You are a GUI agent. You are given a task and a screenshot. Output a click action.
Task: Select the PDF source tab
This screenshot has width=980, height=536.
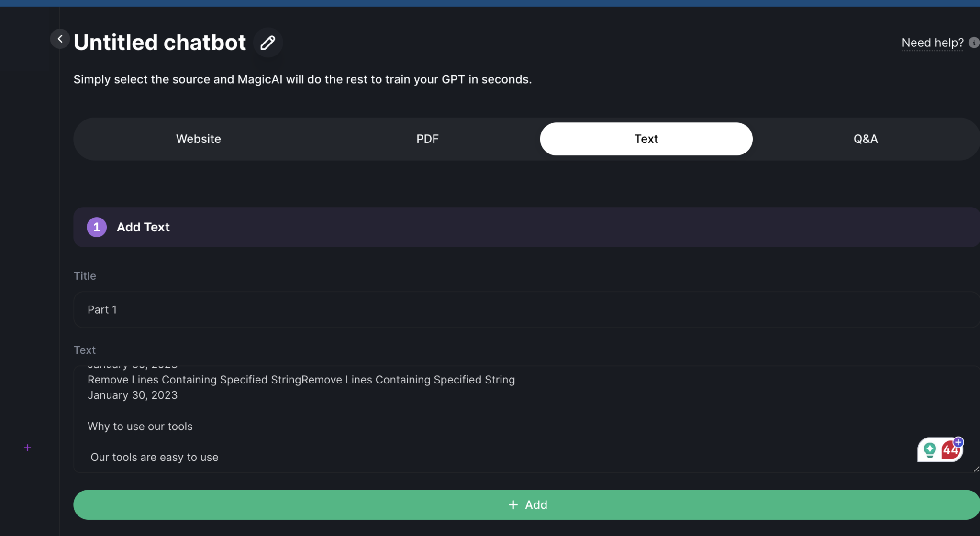click(x=427, y=139)
